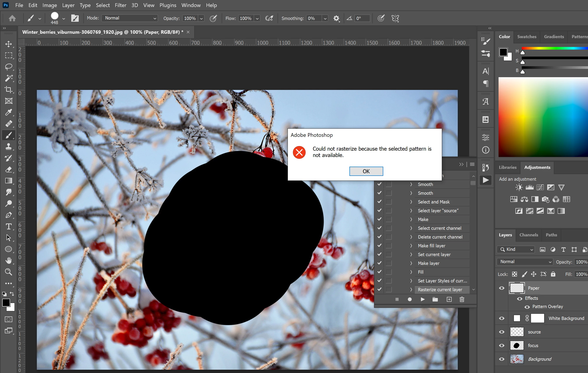
Task: Play the selected action
Action: (422, 299)
